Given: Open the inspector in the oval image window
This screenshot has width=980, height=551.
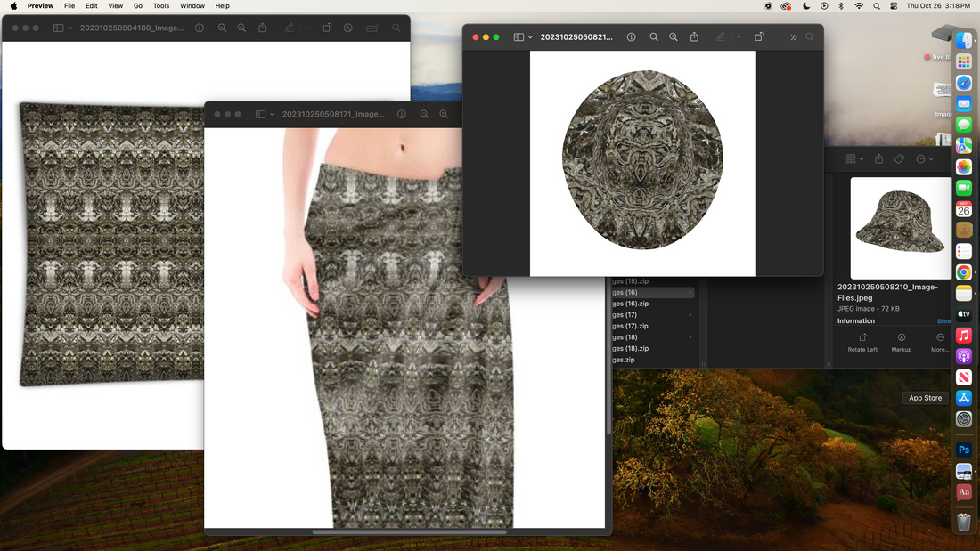Looking at the screenshot, I should [631, 37].
